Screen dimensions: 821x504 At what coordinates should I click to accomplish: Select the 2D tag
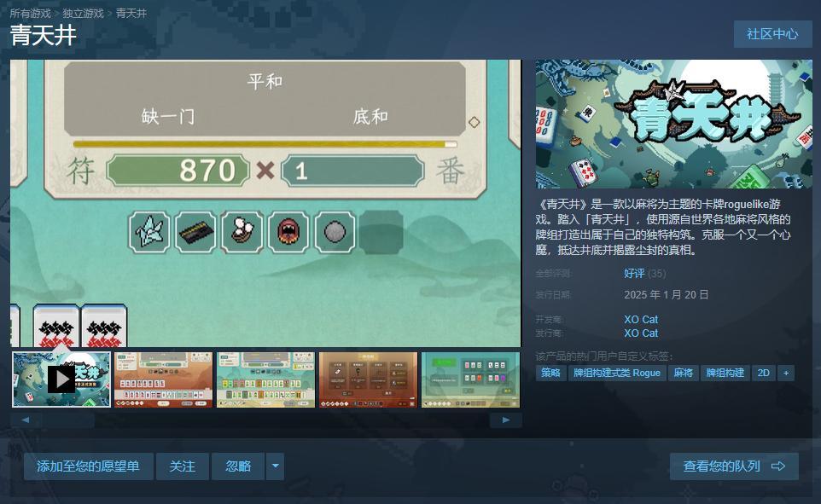tap(764, 373)
